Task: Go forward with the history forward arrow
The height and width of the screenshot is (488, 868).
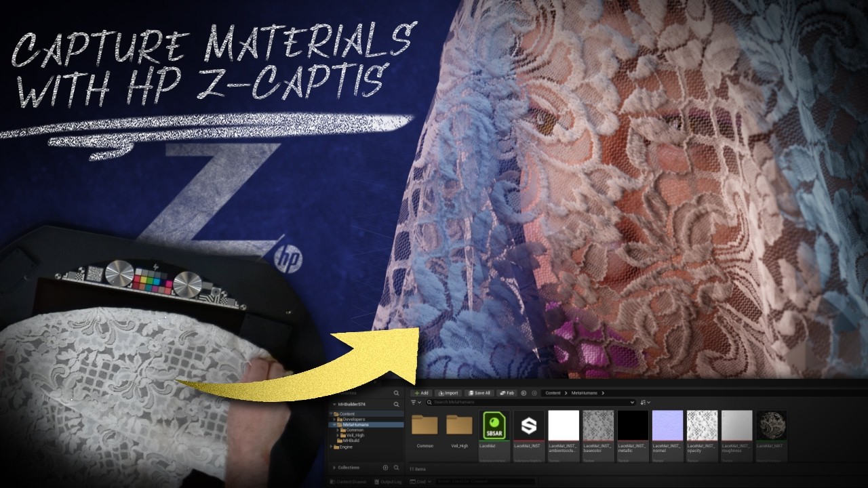Action: point(534,393)
